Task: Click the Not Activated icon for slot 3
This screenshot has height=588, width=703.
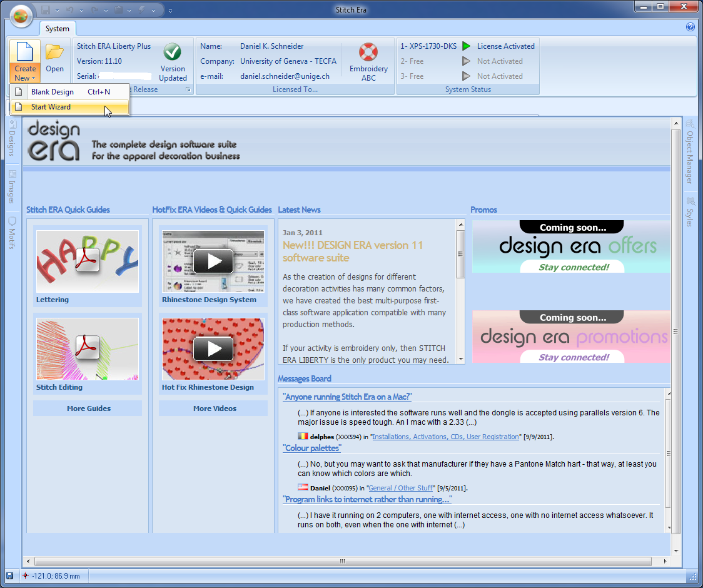Action: point(467,76)
